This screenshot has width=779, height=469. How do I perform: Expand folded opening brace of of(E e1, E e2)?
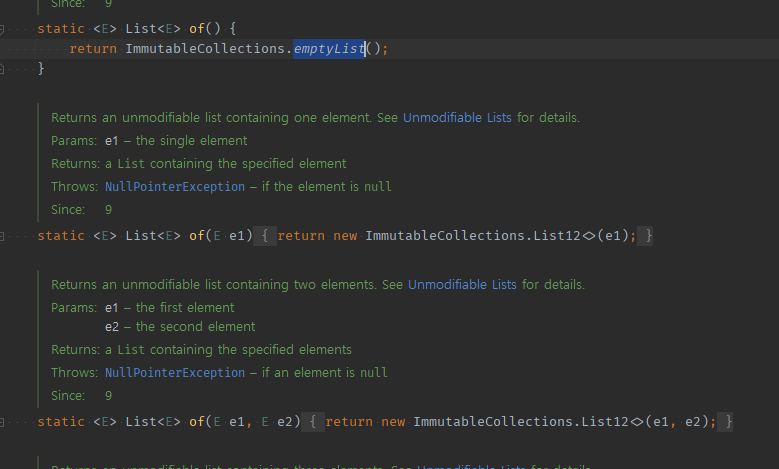[313, 422]
